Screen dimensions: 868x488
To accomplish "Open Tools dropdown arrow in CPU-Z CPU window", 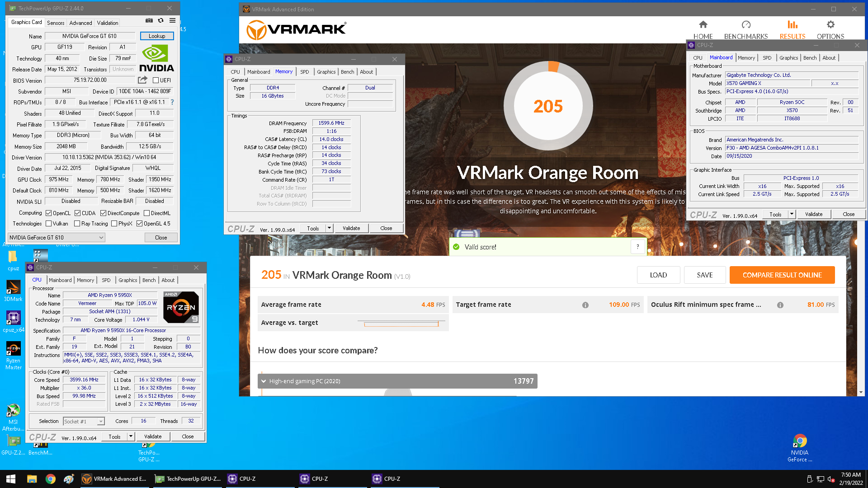I will (x=131, y=436).
